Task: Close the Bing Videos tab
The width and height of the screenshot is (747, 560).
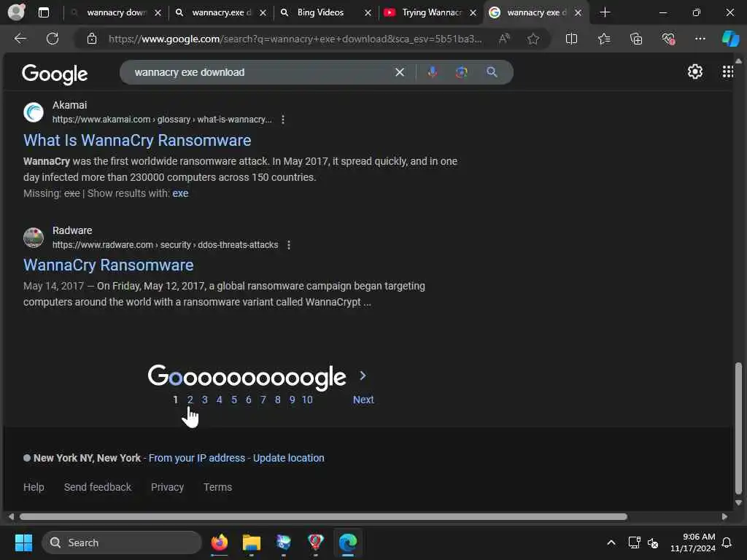Action: point(368,13)
